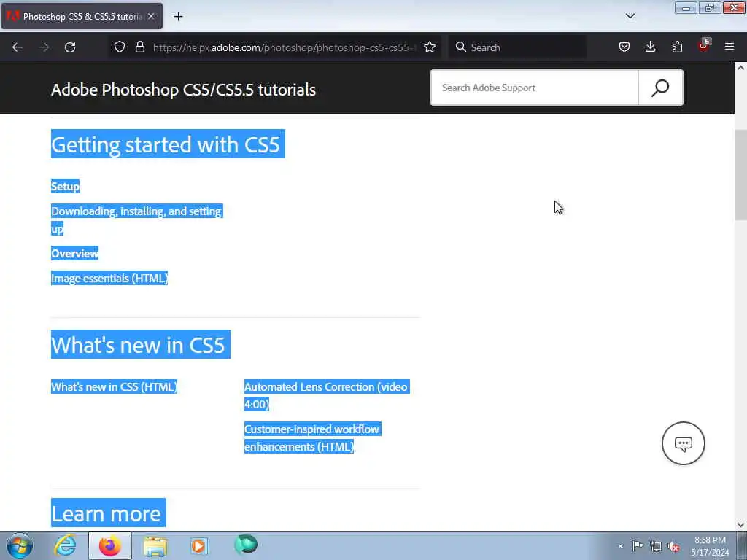Open Customer-inspired workflow enhancements (HTML) link
Screen dimensions: 747x560
tap(312, 437)
